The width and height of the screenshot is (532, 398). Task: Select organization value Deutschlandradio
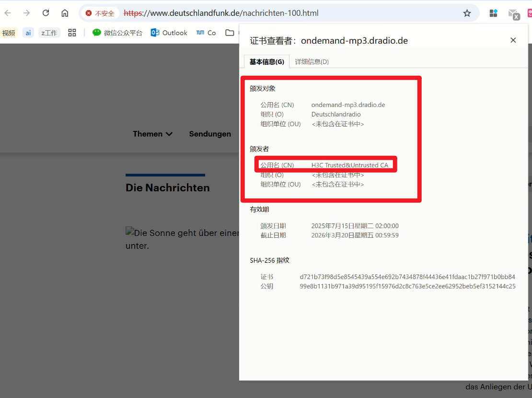pos(336,114)
